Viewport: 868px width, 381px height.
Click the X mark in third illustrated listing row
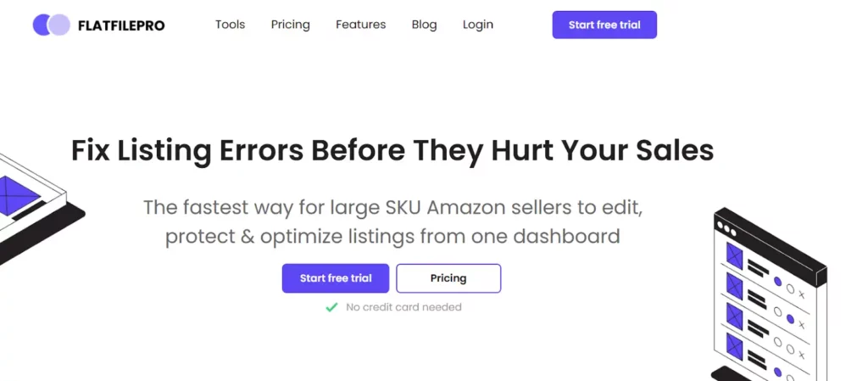click(802, 355)
